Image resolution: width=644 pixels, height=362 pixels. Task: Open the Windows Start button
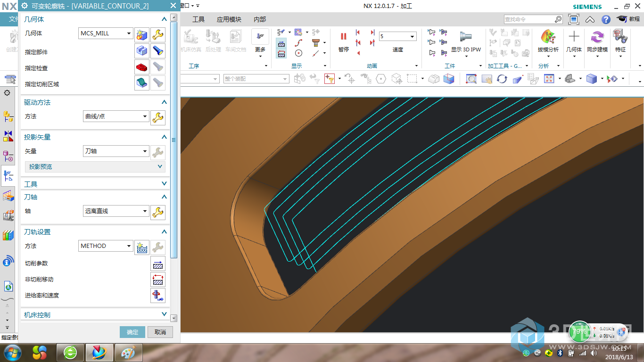12,352
